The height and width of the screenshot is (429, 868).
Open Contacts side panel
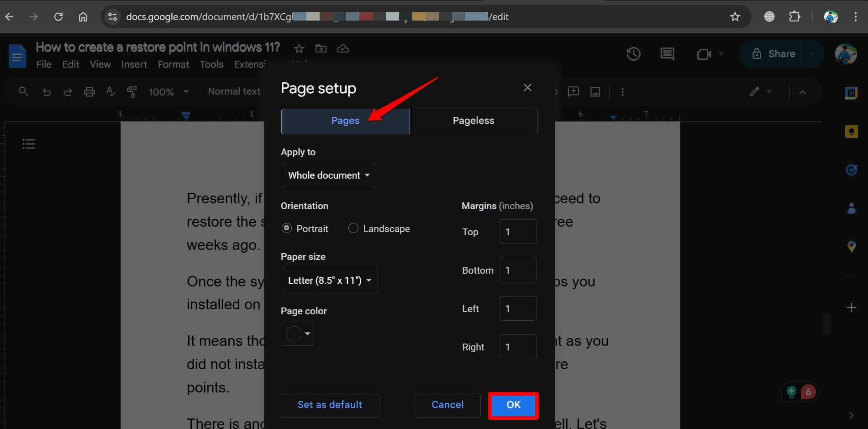[851, 208]
